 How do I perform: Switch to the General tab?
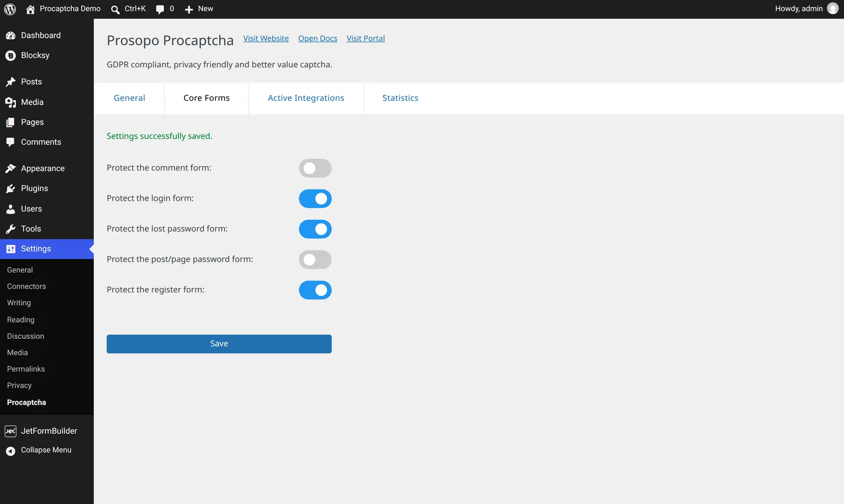[129, 98]
